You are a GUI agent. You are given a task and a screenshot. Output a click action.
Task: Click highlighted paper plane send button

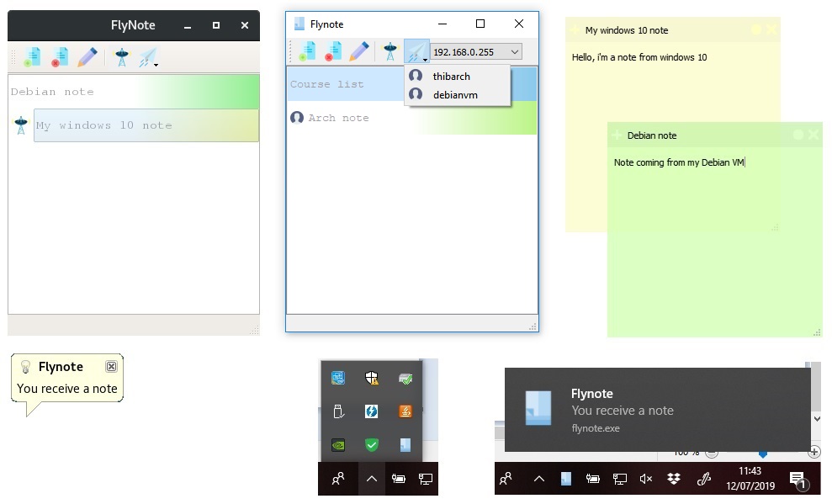click(416, 51)
